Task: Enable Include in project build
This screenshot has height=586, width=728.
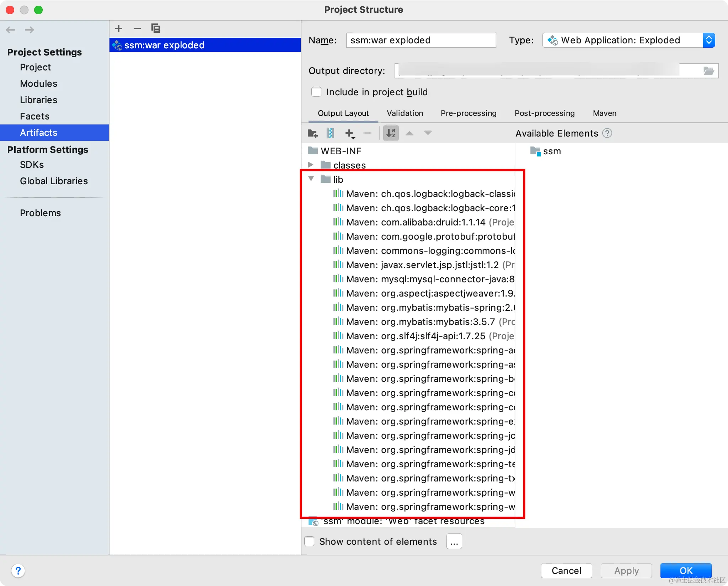Action: (316, 92)
